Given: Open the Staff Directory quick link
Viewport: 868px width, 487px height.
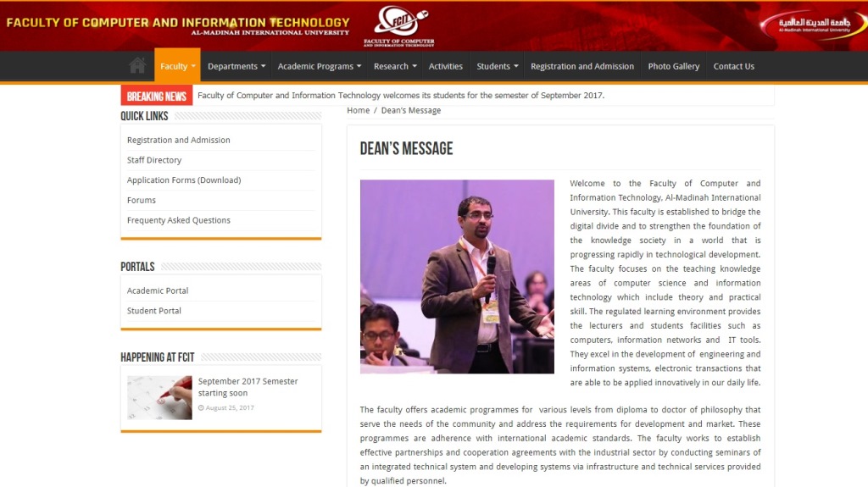Looking at the screenshot, I should (154, 160).
